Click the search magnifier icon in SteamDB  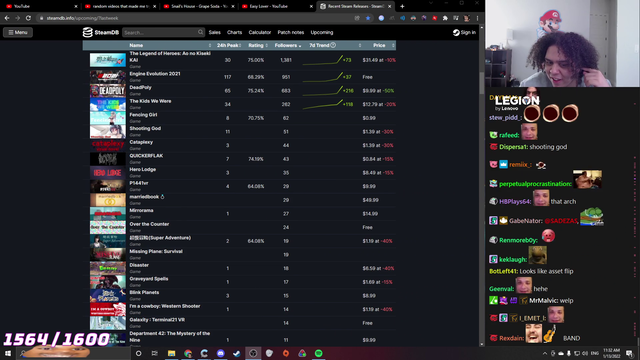[x=200, y=32]
